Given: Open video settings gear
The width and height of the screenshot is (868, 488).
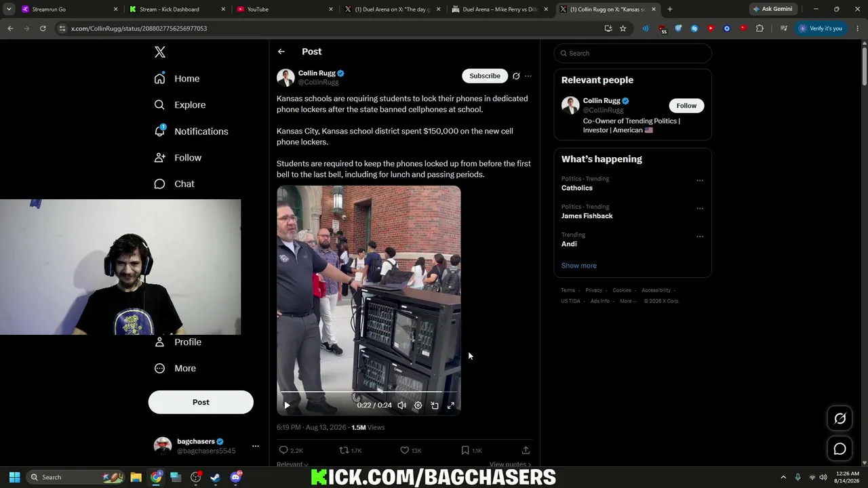Looking at the screenshot, I should pos(418,405).
